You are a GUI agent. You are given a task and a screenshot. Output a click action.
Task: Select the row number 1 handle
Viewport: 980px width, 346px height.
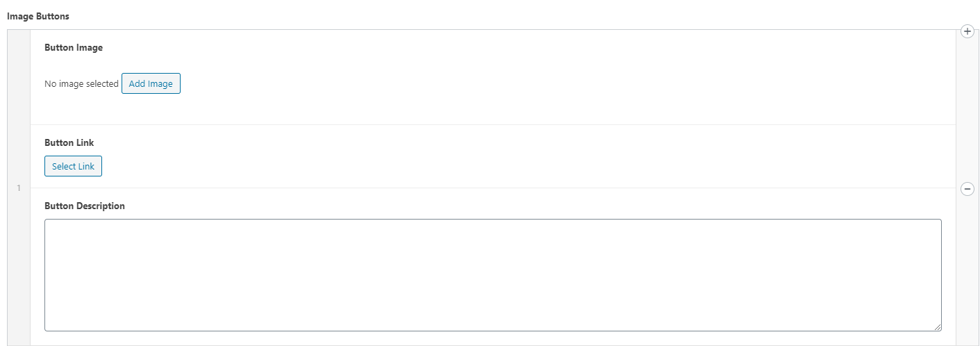19,188
